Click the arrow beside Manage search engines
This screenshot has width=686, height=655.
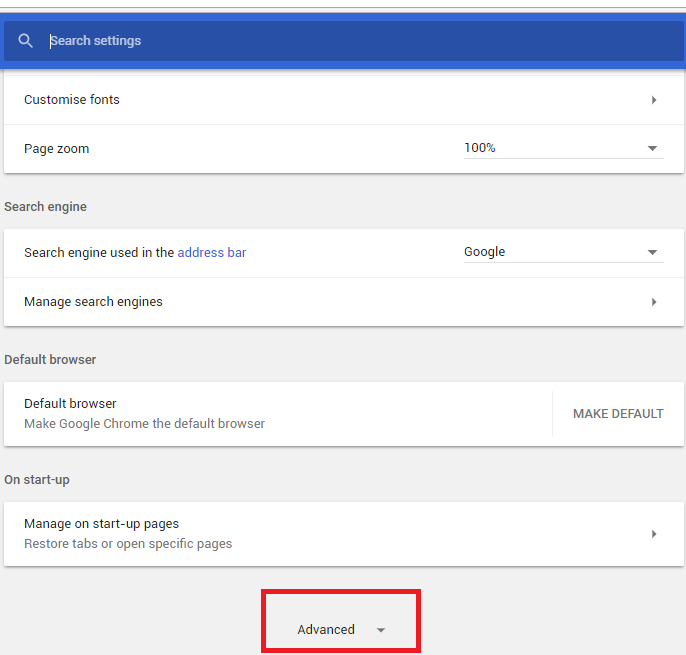[x=654, y=302]
